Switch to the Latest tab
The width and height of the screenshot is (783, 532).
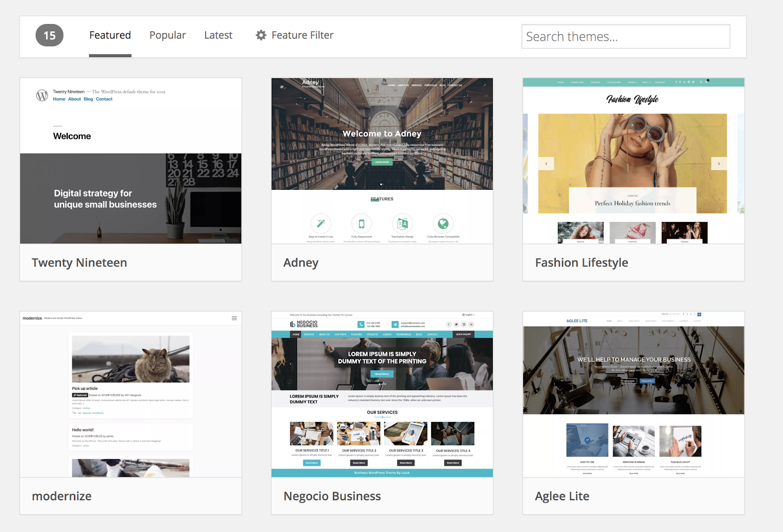click(x=218, y=35)
